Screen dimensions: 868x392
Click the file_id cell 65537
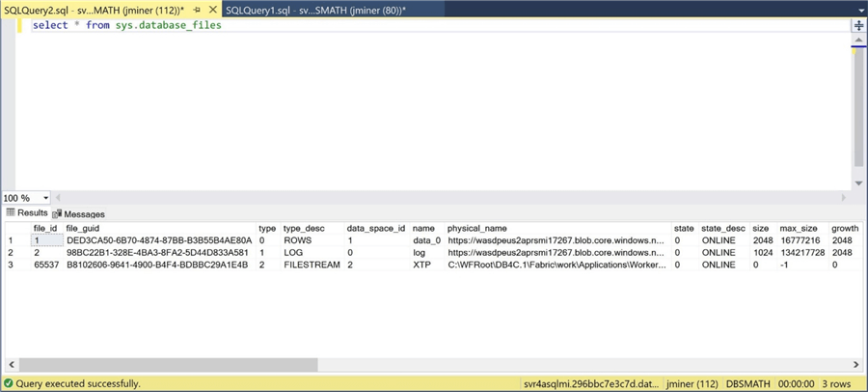coord(47,265)
